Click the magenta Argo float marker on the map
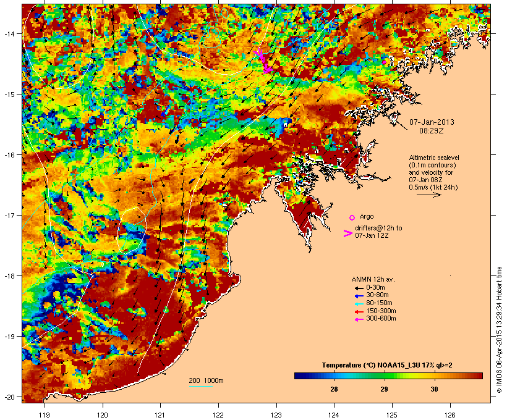 click(x=384, y=62)
